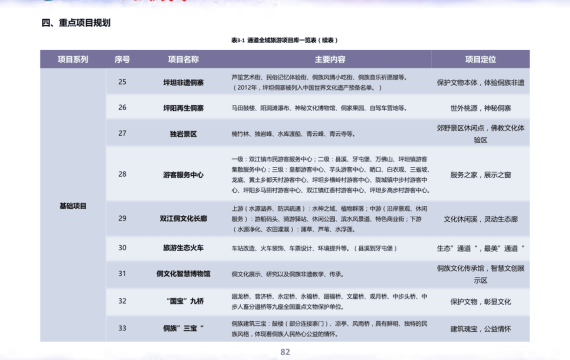Select the section heading 四、重点项目规划
Image resolution: width=570 pixels, height=360 pixels.
(76, 23)
